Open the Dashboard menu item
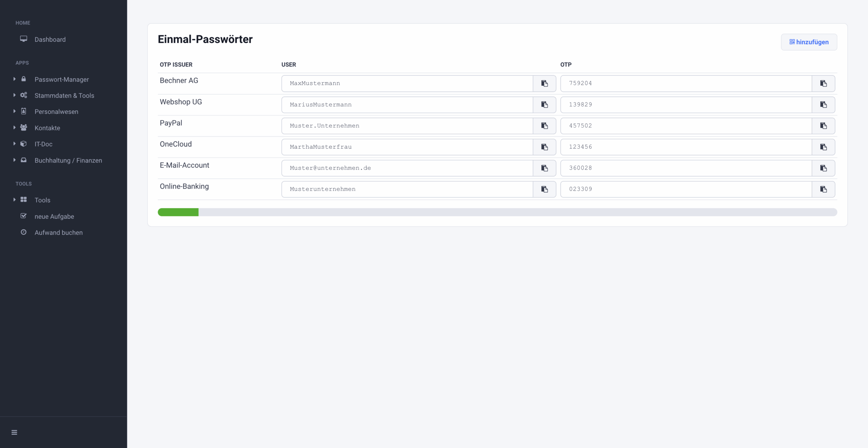Screen dimensions: 868x448 [x=50, y=39]
